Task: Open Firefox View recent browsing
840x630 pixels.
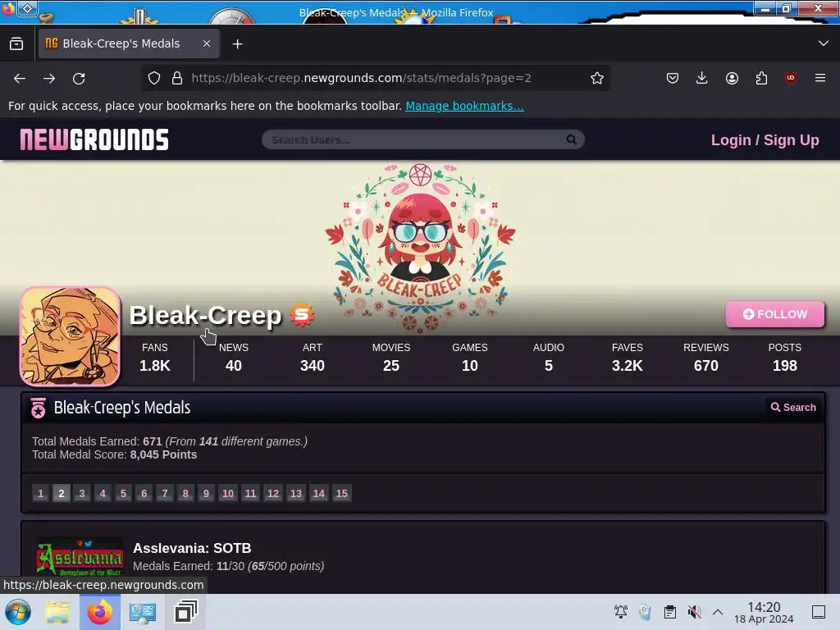Action: (16, 44)
